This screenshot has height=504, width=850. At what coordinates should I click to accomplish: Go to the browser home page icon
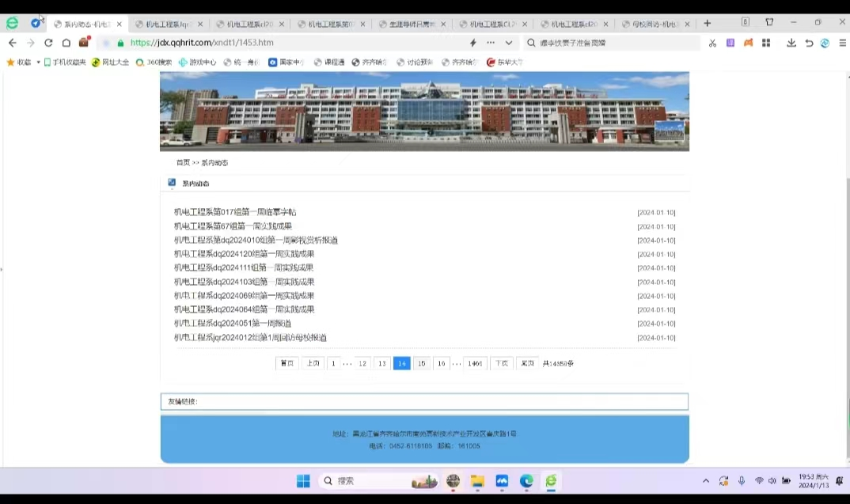[x=66, y=43]
